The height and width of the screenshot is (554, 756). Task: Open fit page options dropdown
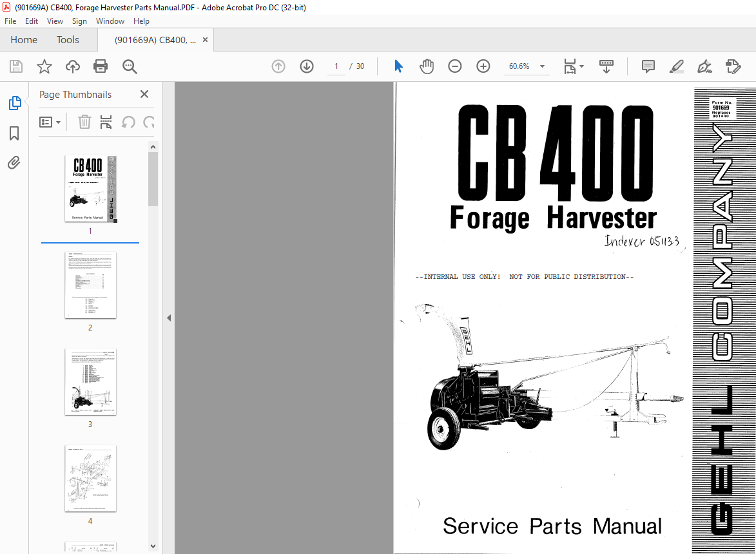[574, 66]
